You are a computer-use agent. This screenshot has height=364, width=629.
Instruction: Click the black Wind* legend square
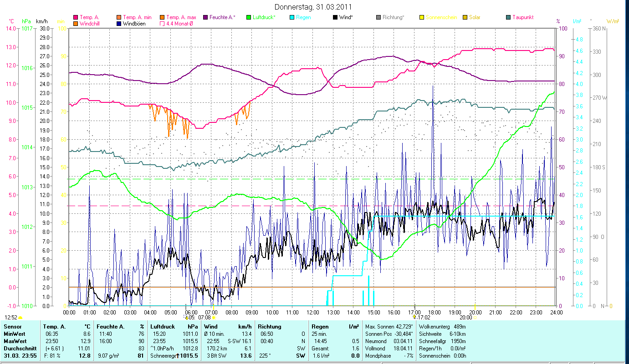[x=335, y=18]
